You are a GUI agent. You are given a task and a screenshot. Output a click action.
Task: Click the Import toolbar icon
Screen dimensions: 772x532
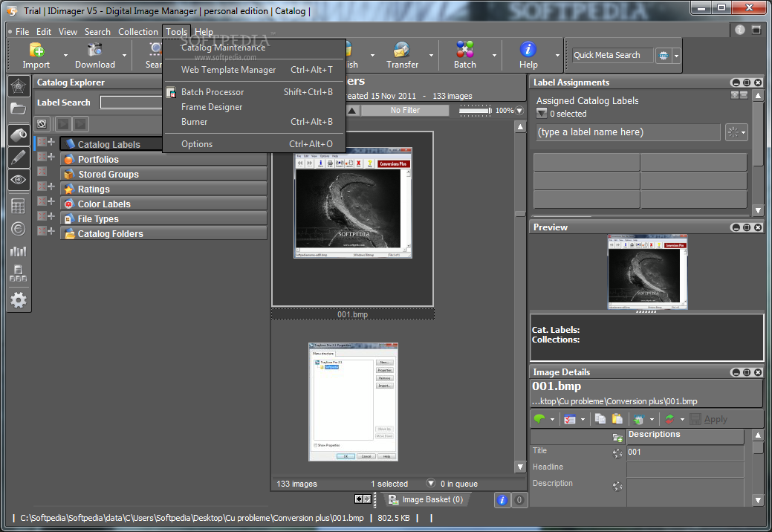tap(36, 50)
